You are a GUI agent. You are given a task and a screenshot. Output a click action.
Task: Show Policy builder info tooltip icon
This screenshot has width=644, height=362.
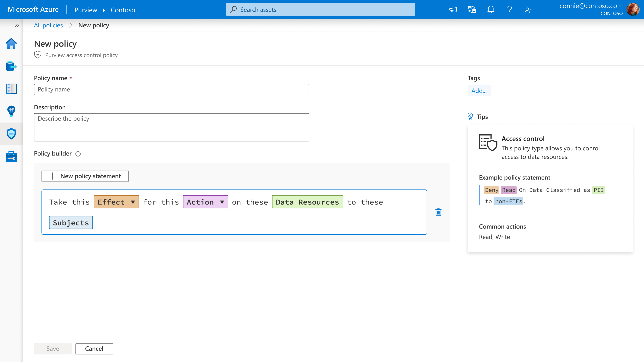click(78, 154)
